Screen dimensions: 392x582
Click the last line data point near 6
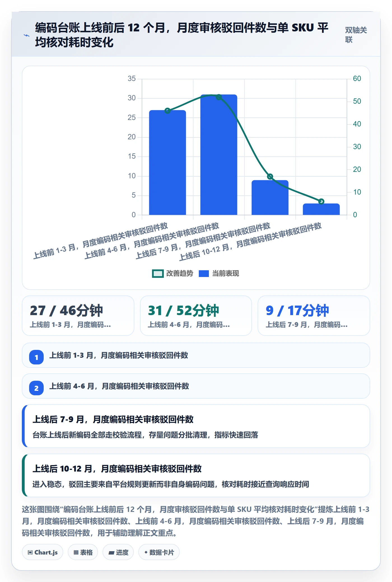pyautogui.click(x=321, y=201)
